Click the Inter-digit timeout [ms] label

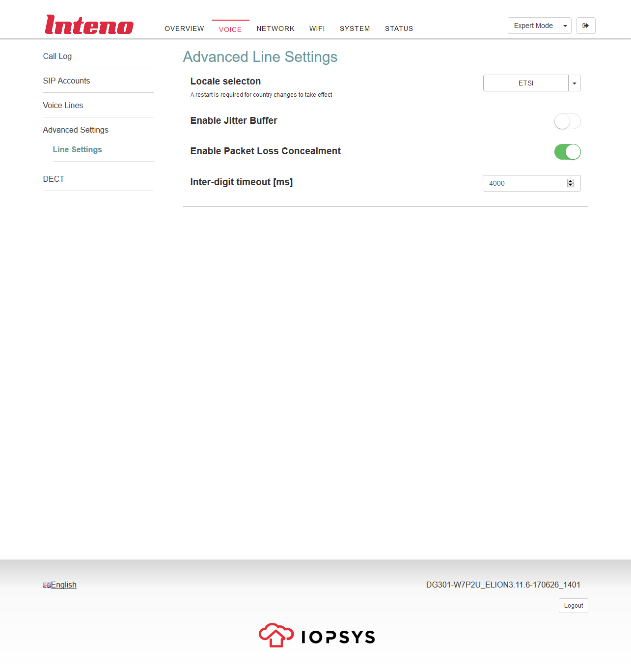coord(242,182)
